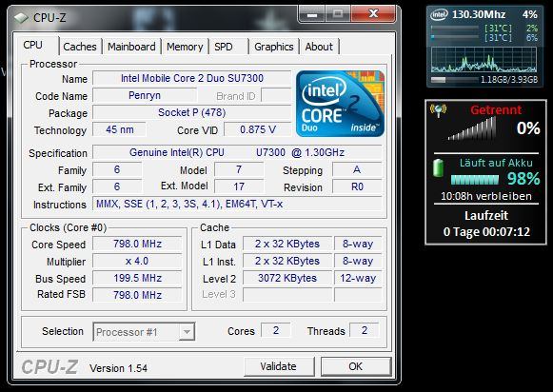Click the Laufzeit 0 Tage 00:07:12 uptime
Image resolution: width=553 pixels, height=392 pixels.
pyautogui.click(x=486, y=224)
